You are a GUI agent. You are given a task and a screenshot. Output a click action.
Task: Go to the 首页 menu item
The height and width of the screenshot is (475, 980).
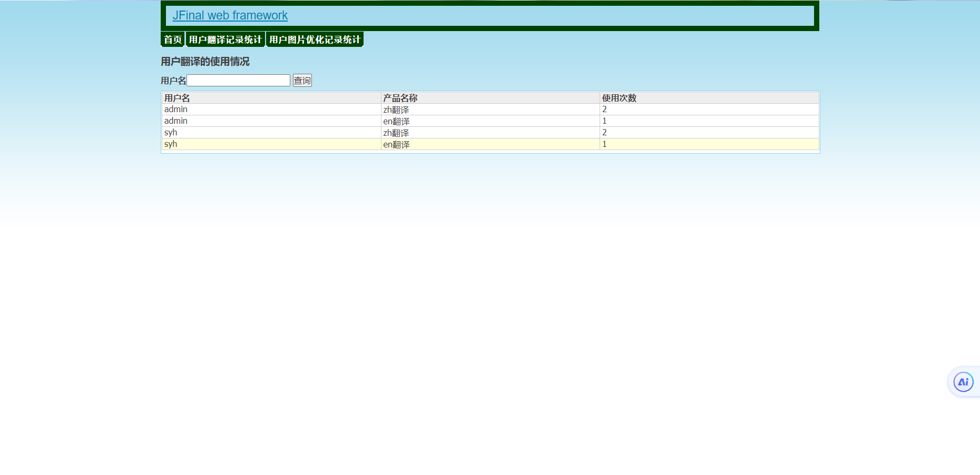(x=173, y=39)
